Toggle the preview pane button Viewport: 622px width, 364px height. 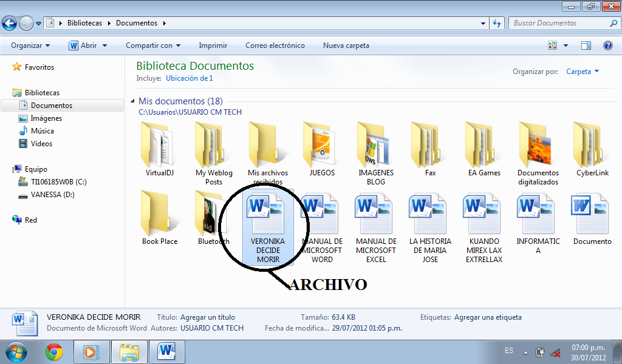(x=586, y=45)
